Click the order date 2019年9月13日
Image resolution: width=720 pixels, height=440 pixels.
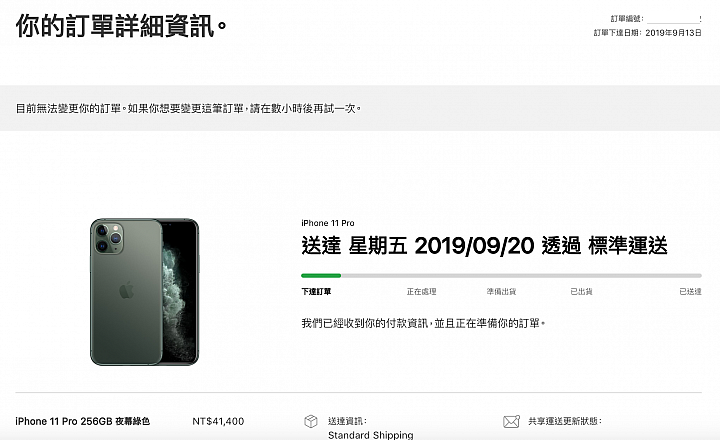coord(673,33)
